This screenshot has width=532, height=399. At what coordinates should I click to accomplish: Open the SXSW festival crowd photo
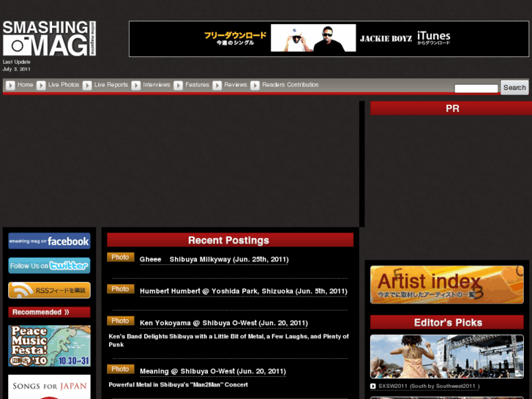click(447, 357)
